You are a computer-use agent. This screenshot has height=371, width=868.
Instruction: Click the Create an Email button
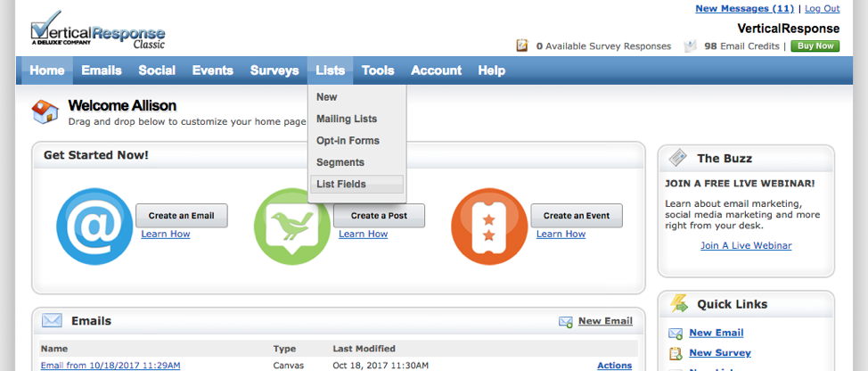click(182, 216)
